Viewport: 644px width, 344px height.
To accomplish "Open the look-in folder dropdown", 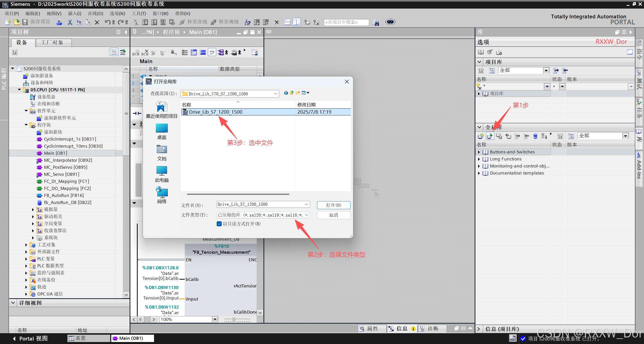I will click(275, 94).
